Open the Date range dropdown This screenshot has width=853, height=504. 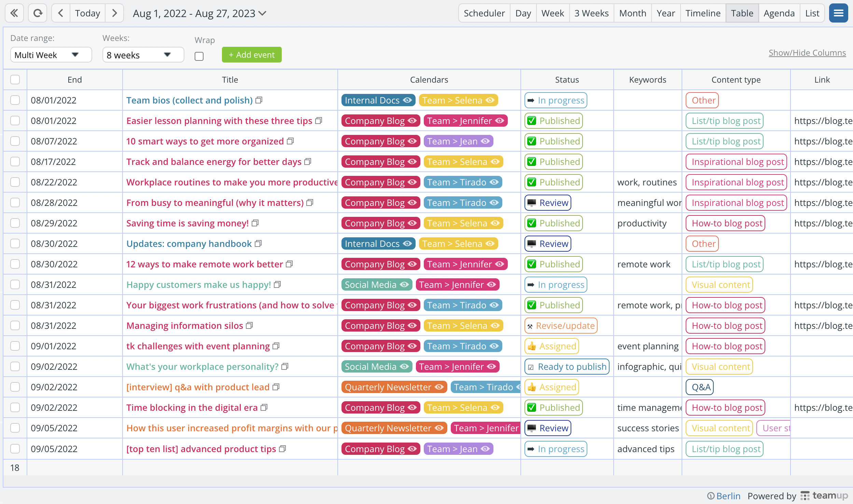tap(51, 55)
